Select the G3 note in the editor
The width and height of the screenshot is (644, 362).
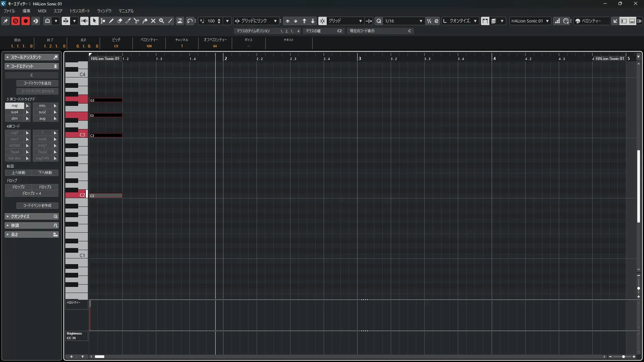pos(106,100)
